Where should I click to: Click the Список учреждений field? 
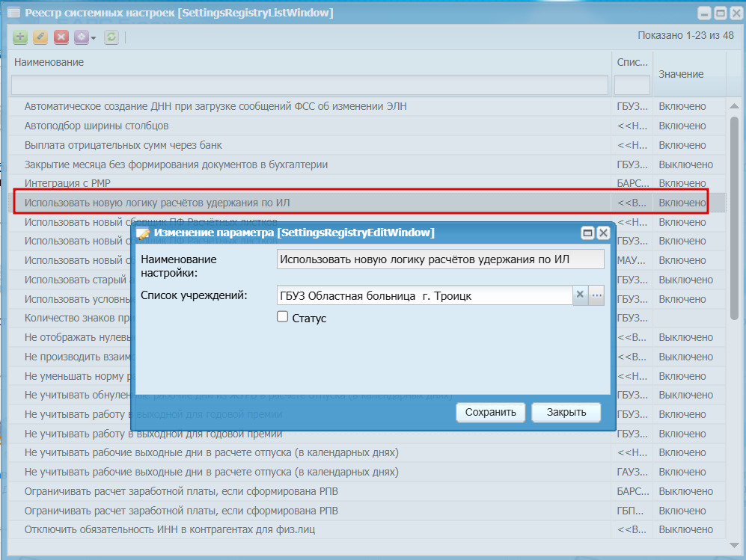click(424, 295)
